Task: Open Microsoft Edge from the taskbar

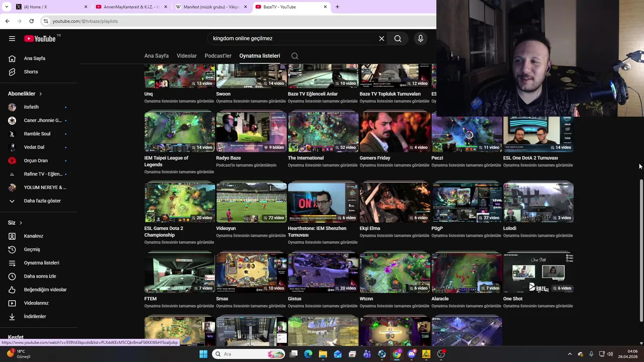Action: point(308,354)
